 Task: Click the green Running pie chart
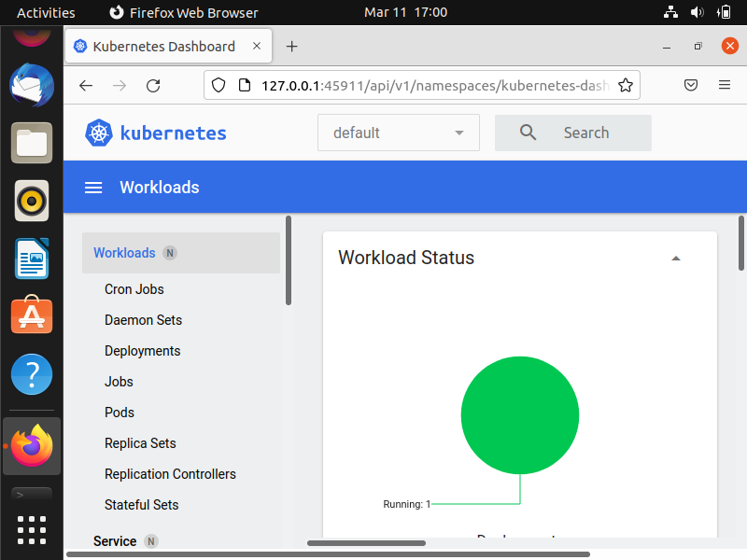point(520,415)
